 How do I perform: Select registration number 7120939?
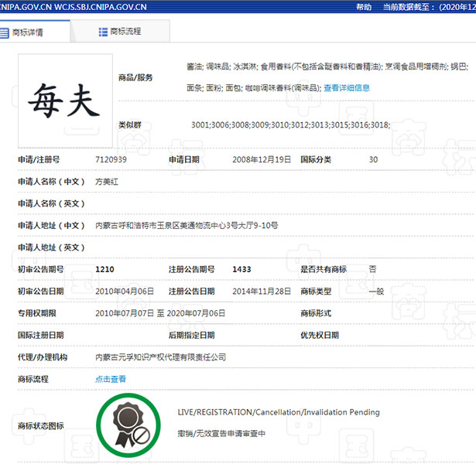tap(111, 159)
